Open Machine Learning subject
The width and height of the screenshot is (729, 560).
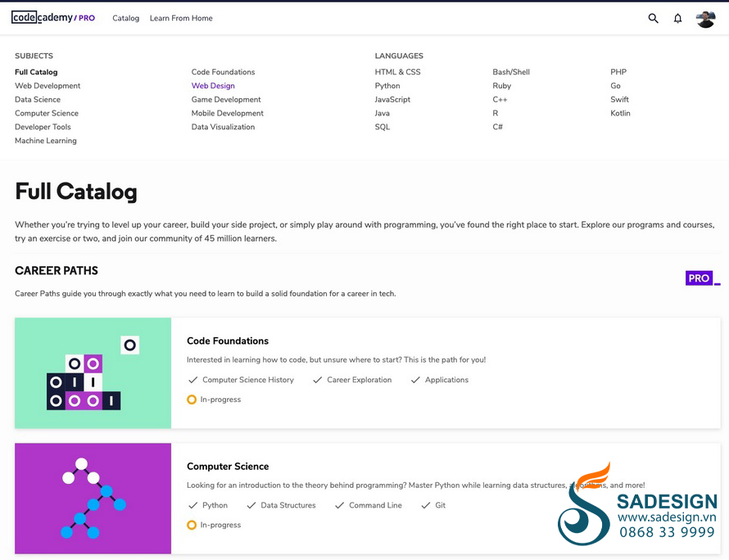(x=46, y=140)
